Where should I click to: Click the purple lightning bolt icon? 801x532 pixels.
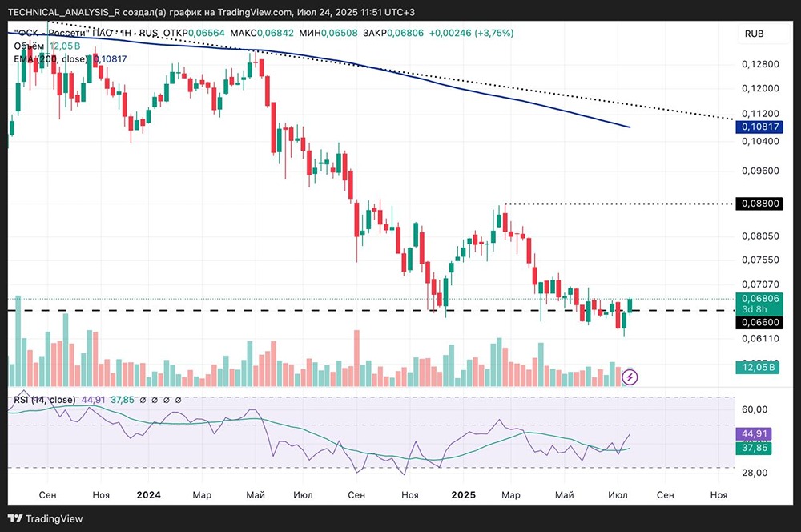pos(630,377)
